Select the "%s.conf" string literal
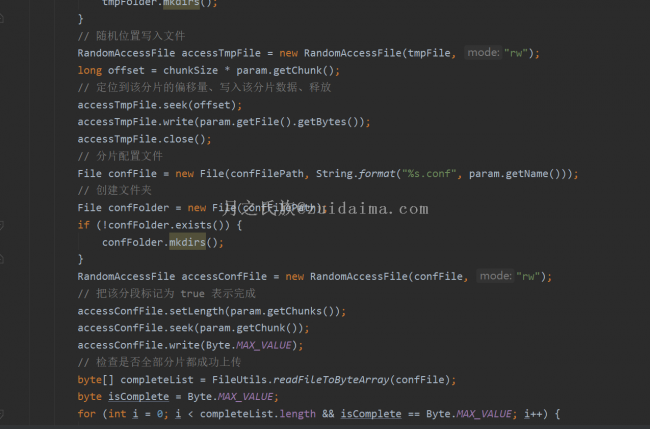Screen dimensions: 650x429 click(x=429, y=173)
